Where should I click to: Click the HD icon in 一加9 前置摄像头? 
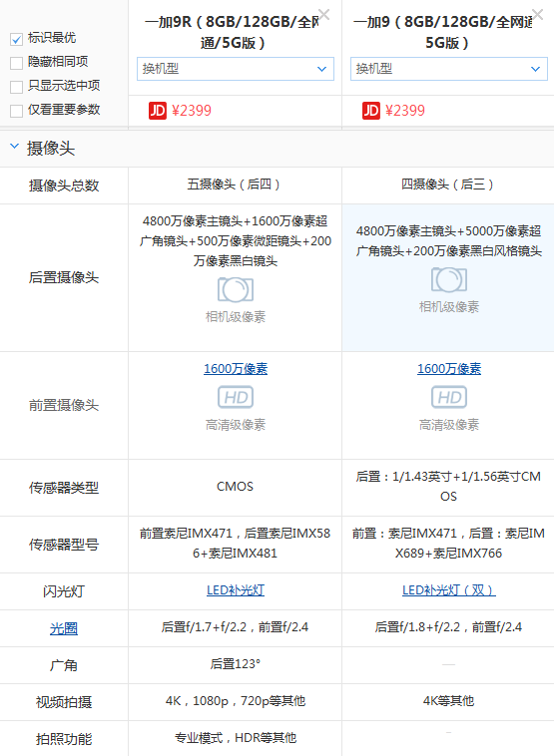(x=449, y=397)
